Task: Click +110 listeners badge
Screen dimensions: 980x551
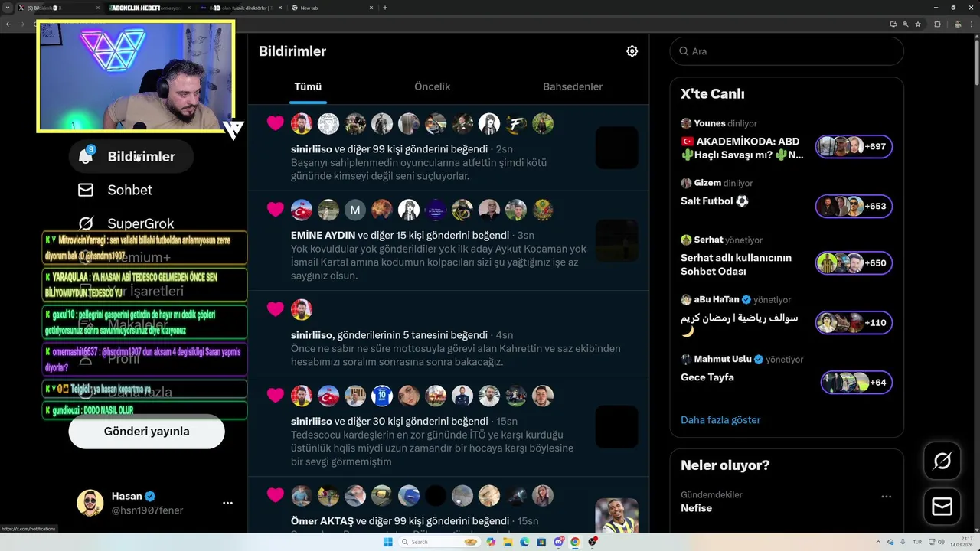Action: 854,322
